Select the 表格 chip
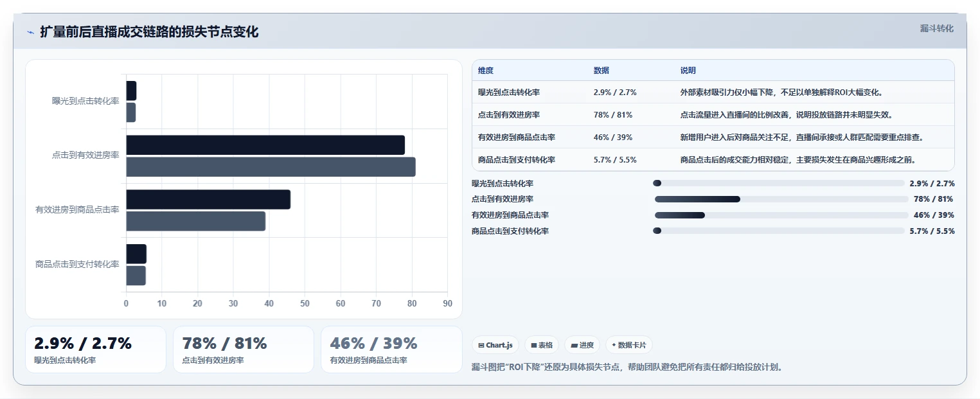 click(x=542, y=345)
